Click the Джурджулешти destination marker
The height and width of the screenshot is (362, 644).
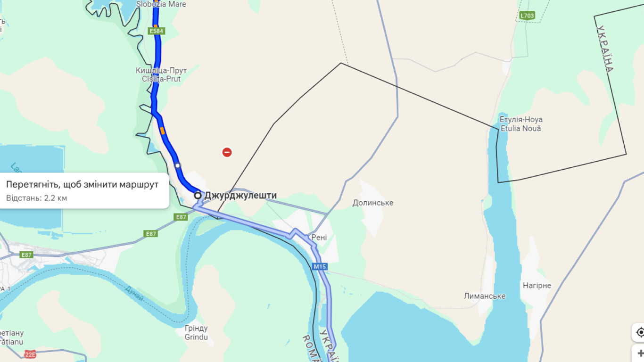198,195
